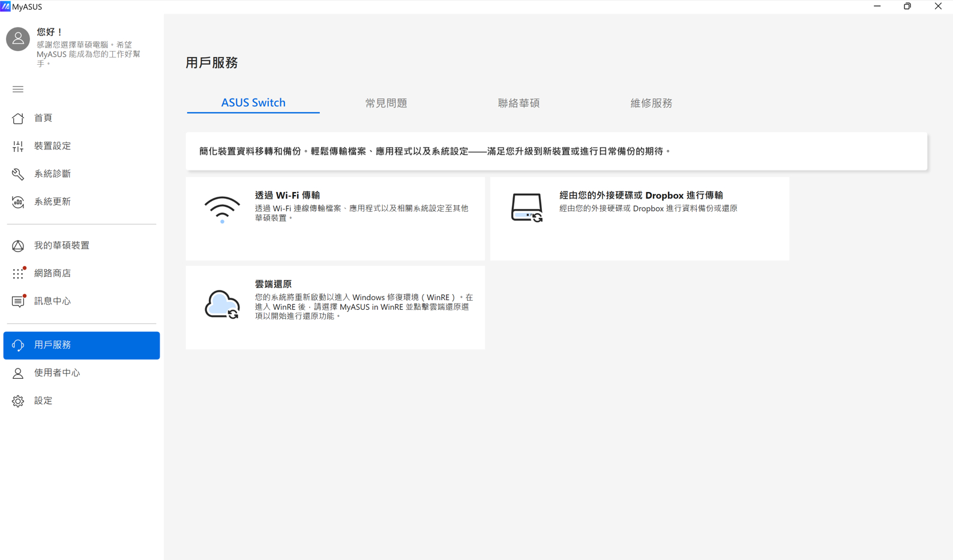Open the external drive or Dropbox transfer card title
Viewport: 953px width, 560px height.
pos(641,196)
